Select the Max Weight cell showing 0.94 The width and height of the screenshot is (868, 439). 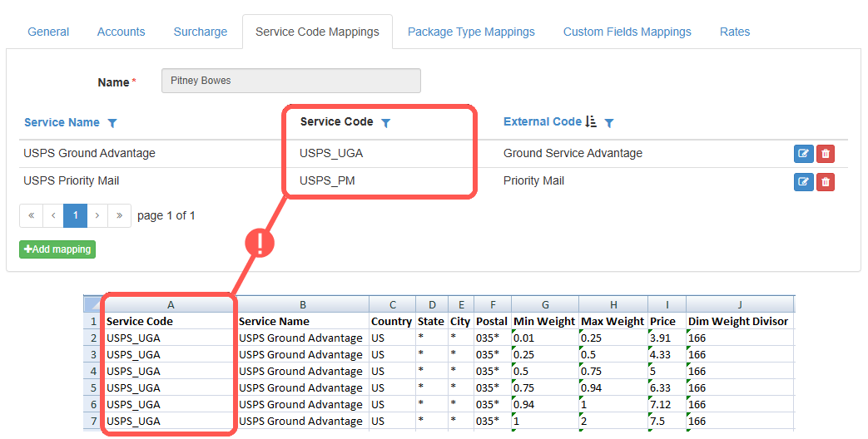click(x=613, y=387)
